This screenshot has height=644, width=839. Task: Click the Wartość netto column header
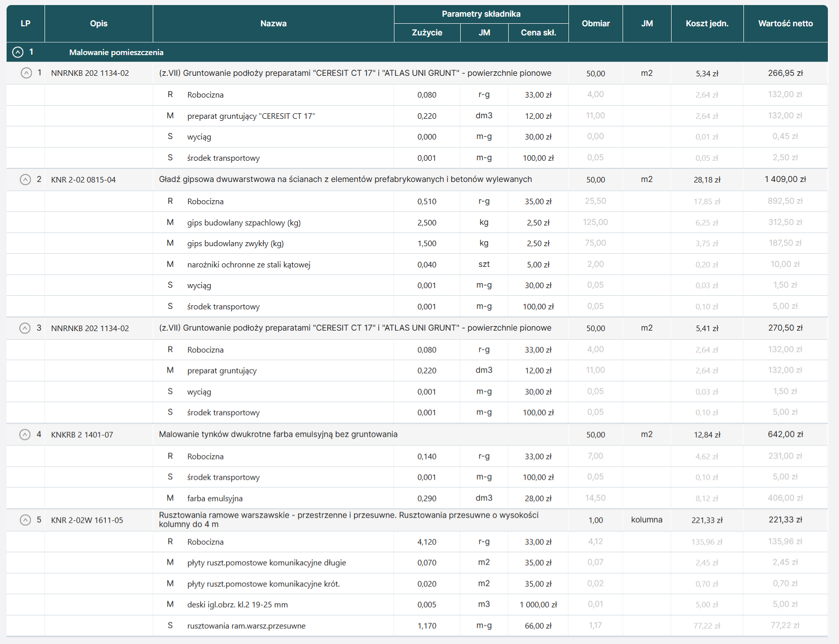[x=785, y=23]
